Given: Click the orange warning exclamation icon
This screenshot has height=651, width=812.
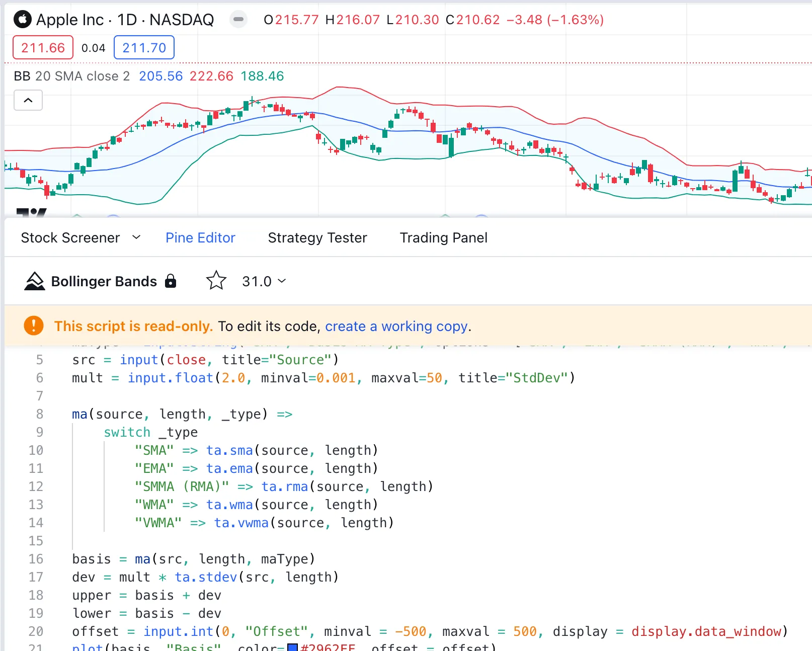Looking at the screenshot, I should (34, 326).
